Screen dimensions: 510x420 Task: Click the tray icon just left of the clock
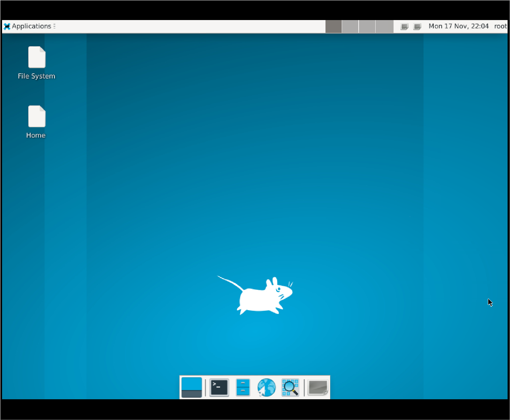click(x=417, y=27)
